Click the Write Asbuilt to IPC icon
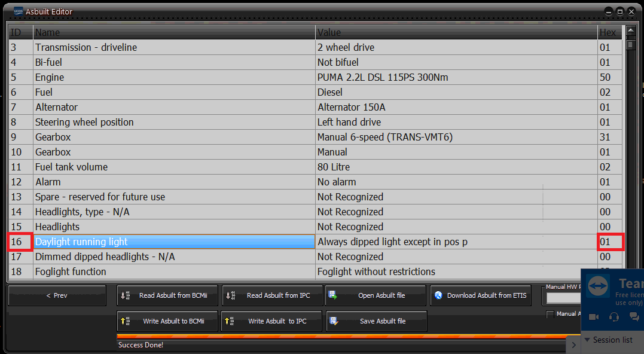 click(x=230, y=321)
